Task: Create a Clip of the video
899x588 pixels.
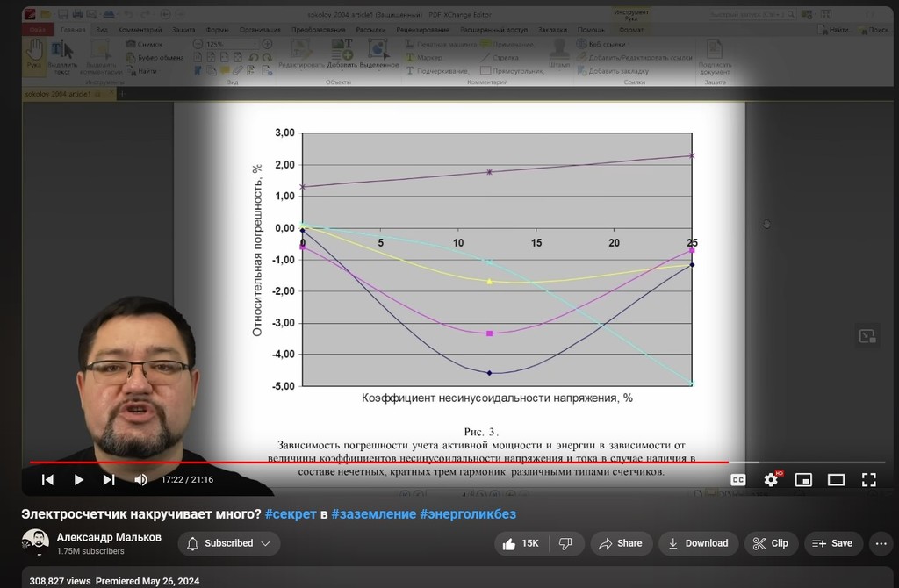Action: coord(771,543)
